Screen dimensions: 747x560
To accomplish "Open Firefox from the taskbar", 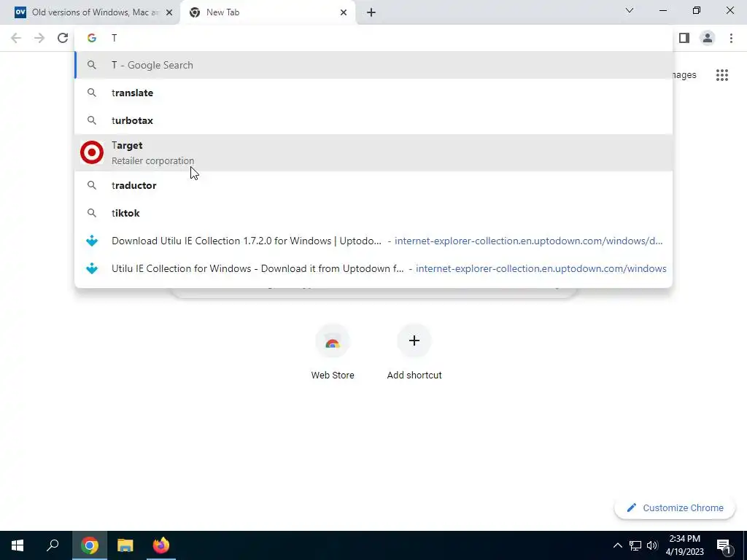I will click(x=161, y=545).
